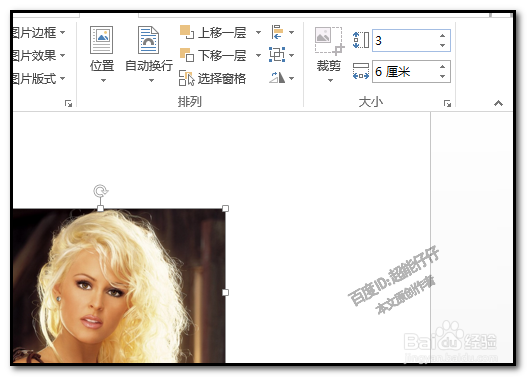Increase width with the up spinner
The width and height of the screenshot is (527, 377).
(x=443, y=67)
